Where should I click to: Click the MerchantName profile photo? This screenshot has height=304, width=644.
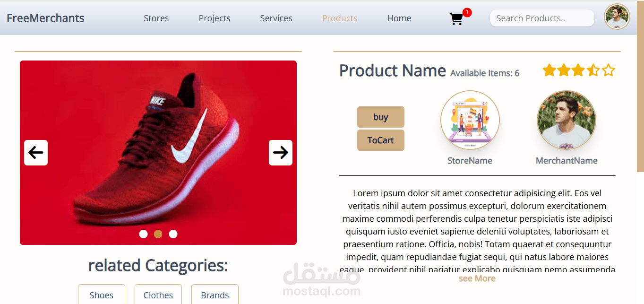[x=567, y=120]
